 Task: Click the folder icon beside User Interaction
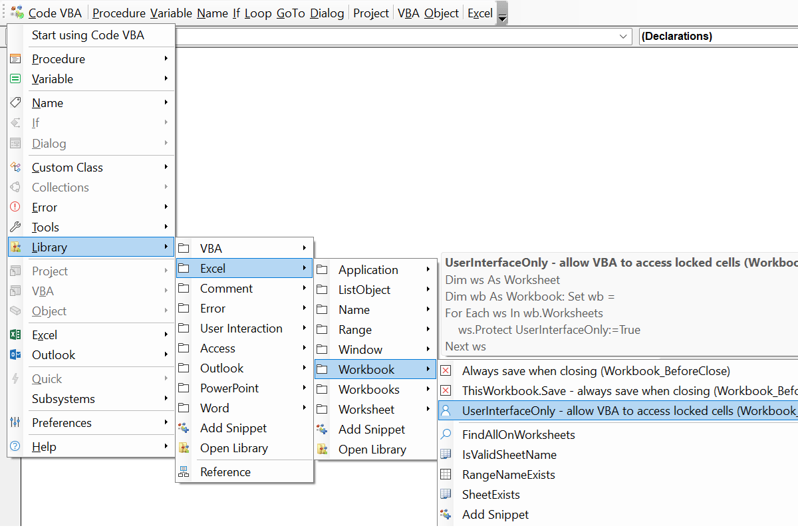[x=184, y=329]
